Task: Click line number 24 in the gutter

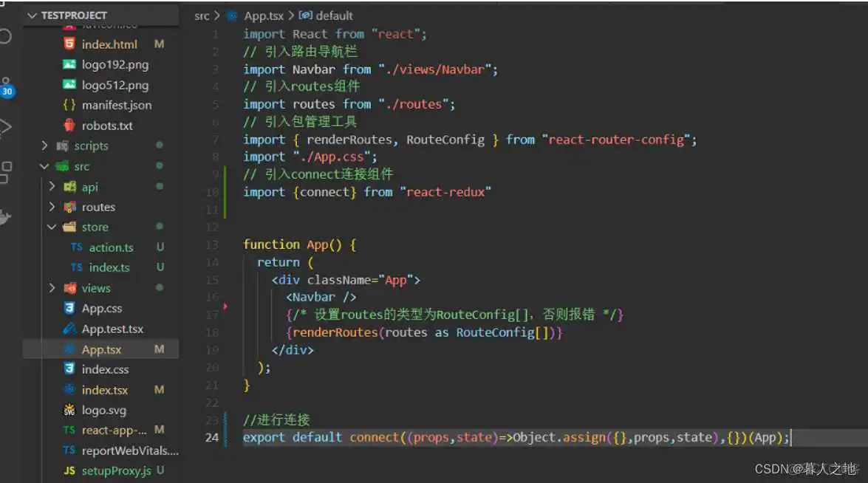Action: pos(212,437)
